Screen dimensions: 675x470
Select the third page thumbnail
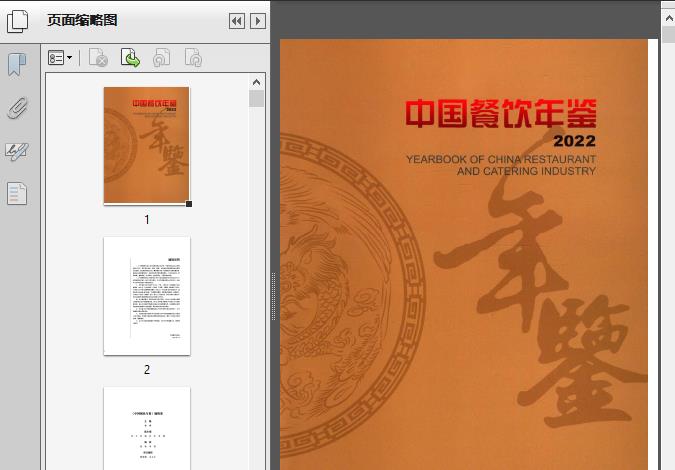[x=147, y=428]
